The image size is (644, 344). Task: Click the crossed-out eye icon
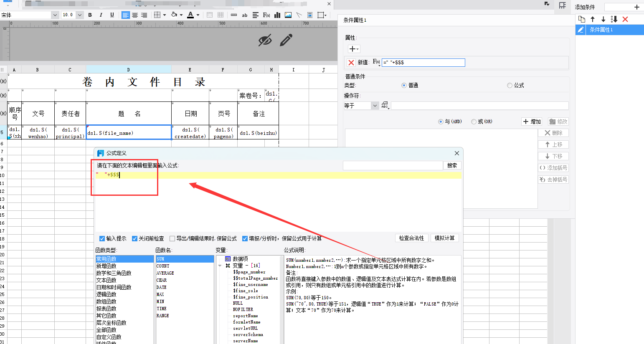coord(265,40)
